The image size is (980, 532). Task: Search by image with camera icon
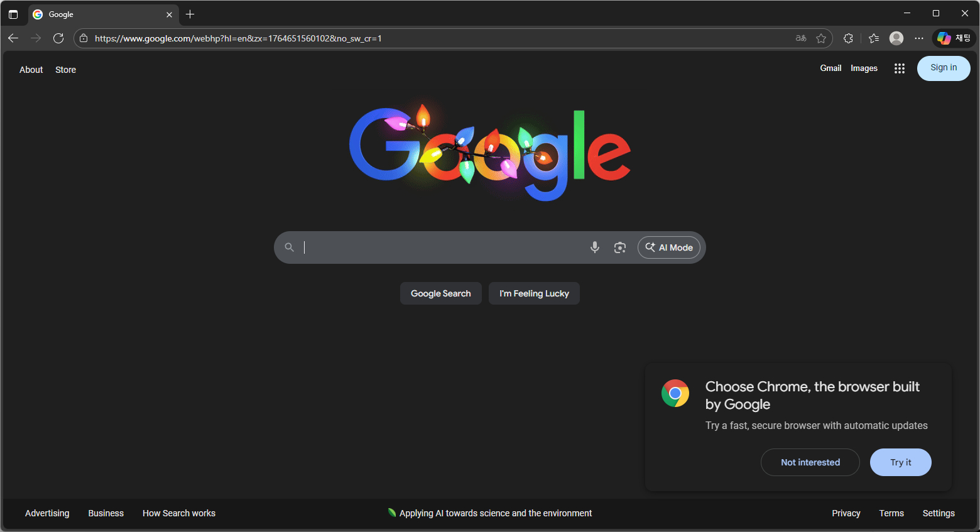pyautogui.click(x=620, y=247)
